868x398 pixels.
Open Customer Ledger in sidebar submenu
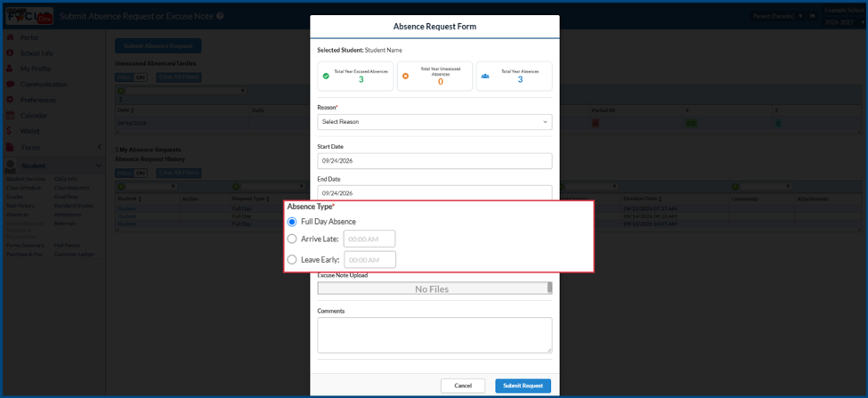tap(74, 254)
